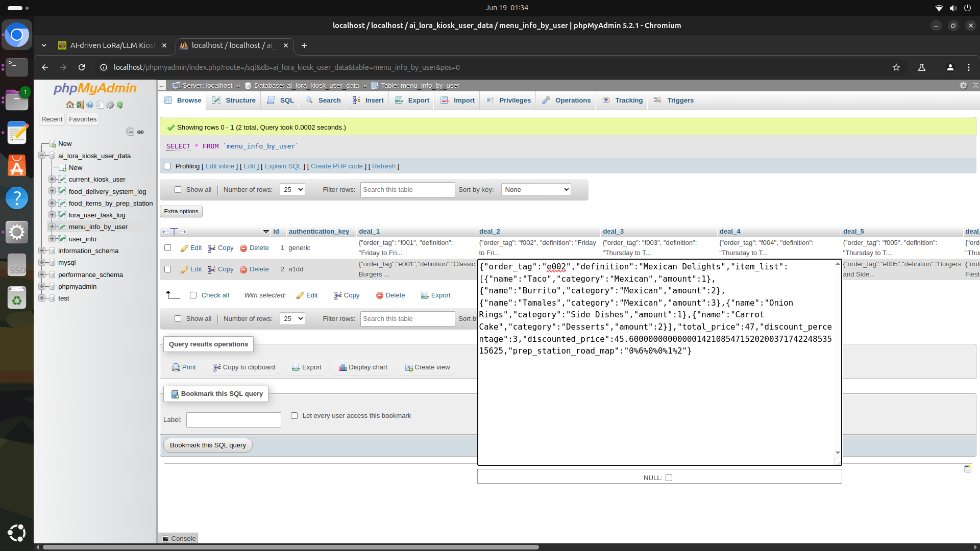Viewport: 980px width, 551px height.
Task: Click the Extra options button
Action: pyautogui.click(x=181, y=211)
